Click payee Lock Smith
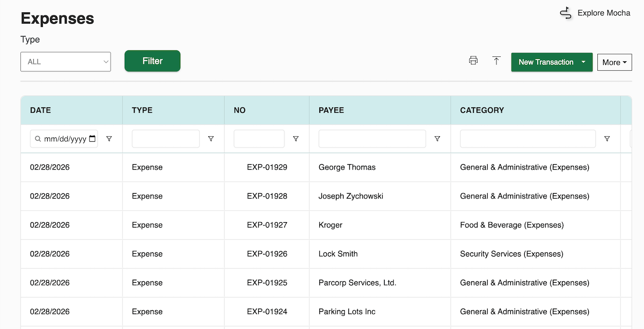The image size is (644, 329). 338,254
